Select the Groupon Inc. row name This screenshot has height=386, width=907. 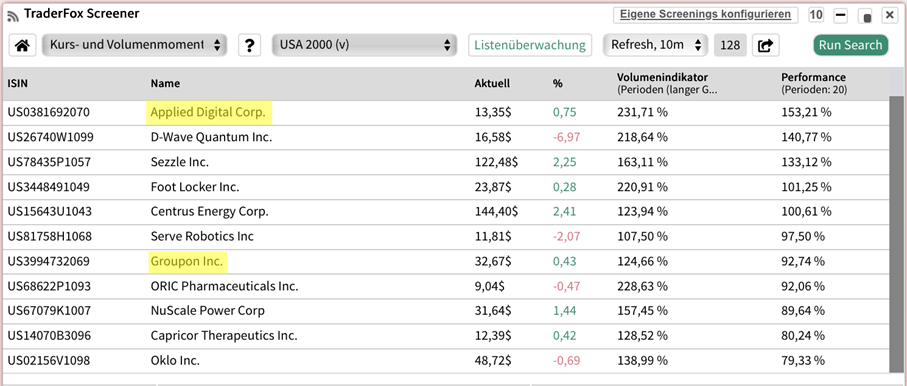tap(187, 262)
